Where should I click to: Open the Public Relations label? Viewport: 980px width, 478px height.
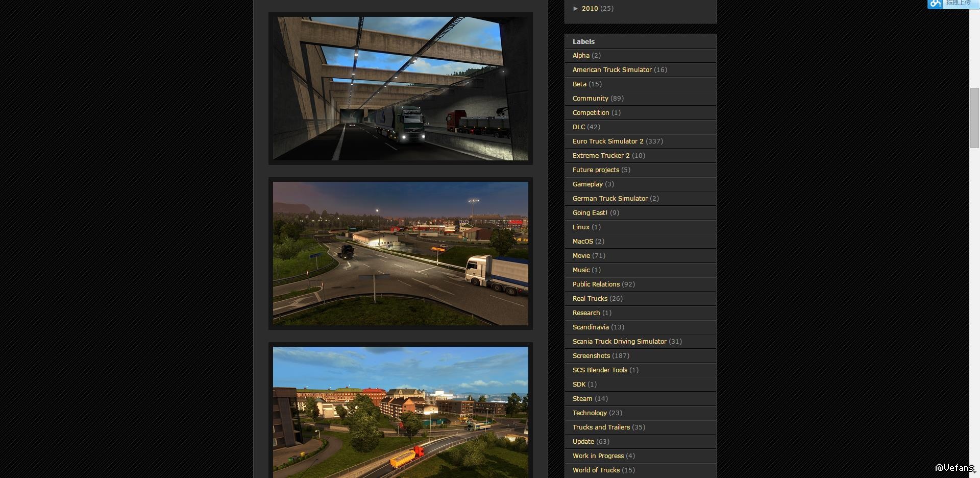coord(596,284)
